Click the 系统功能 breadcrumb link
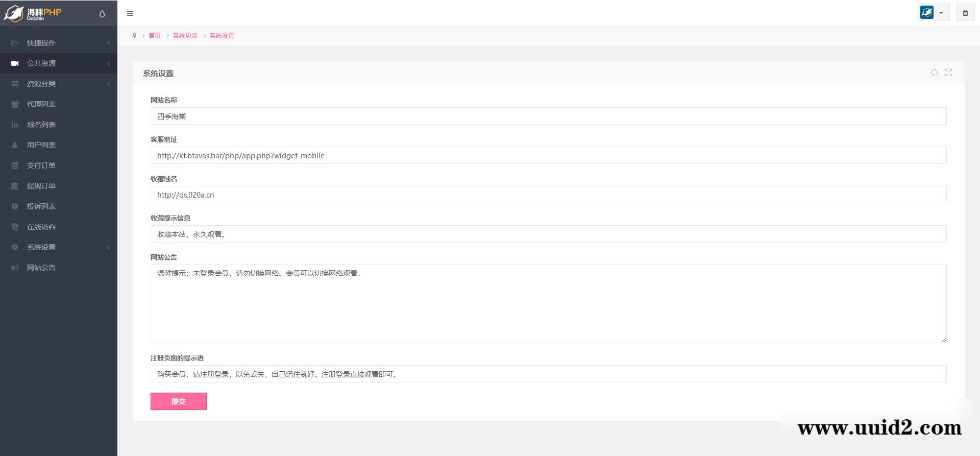 coord(185,36)
